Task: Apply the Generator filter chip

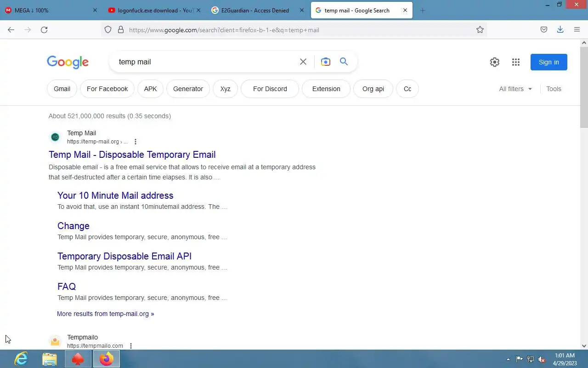Action: click(x=188, y=89)
